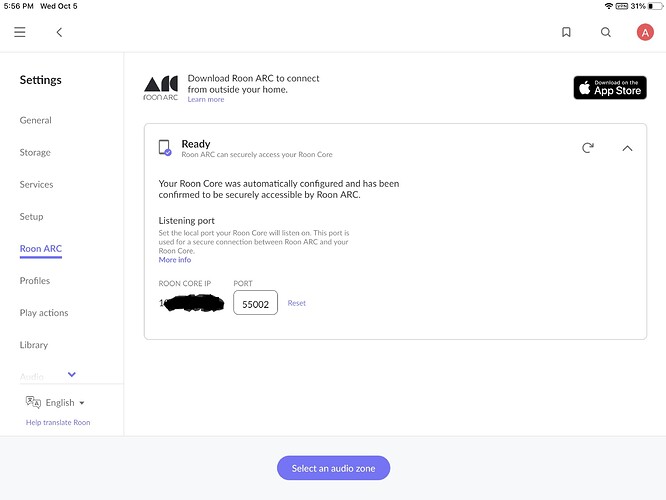Click the Settings heading
Viewport: 666px width, 500px height.
click(40, 80)
